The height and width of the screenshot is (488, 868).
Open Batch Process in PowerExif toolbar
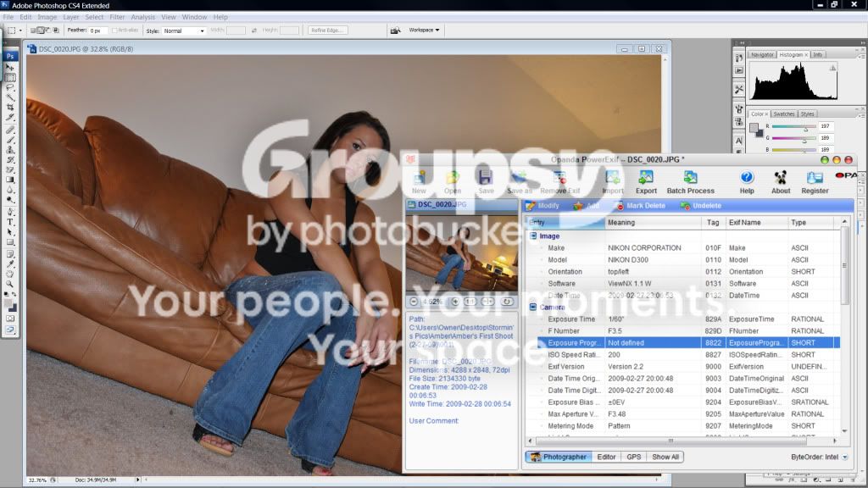coord(690,182)
